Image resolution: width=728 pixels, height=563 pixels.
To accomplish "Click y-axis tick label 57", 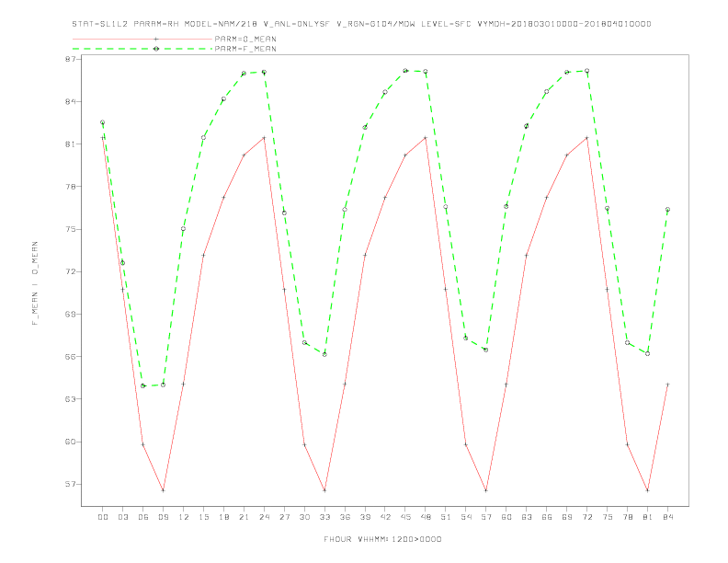I will pyautogui.click(x=72, y=484).
